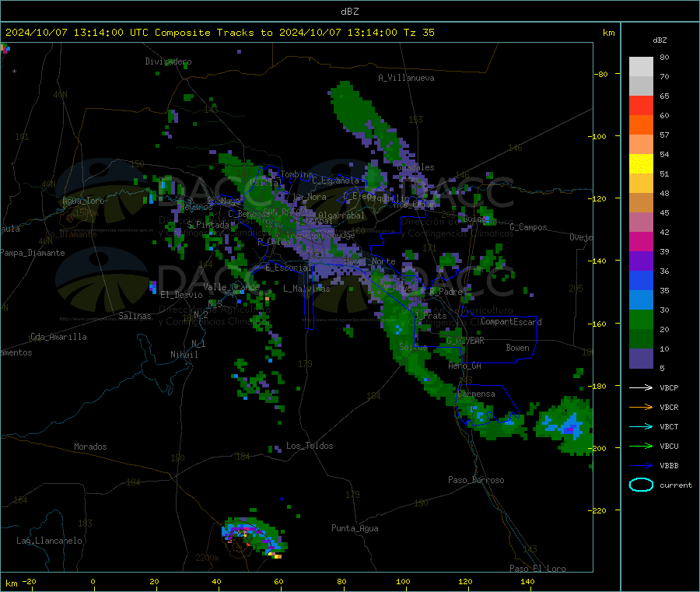Click the G_Campos location label

[x=528, y=227]
